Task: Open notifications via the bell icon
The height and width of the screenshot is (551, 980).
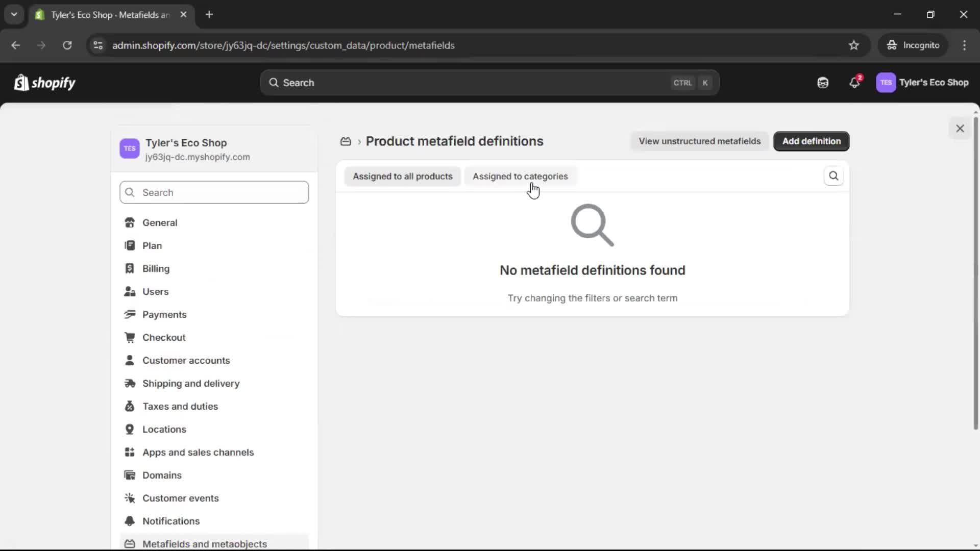Action: (855, 82)
